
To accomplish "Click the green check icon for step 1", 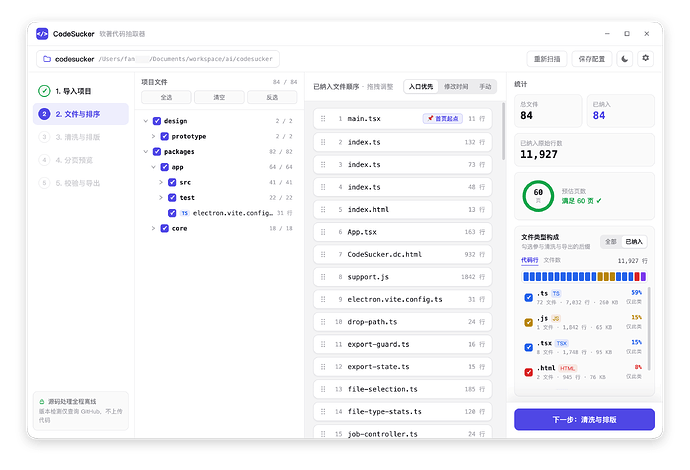I will click(44, 91).
